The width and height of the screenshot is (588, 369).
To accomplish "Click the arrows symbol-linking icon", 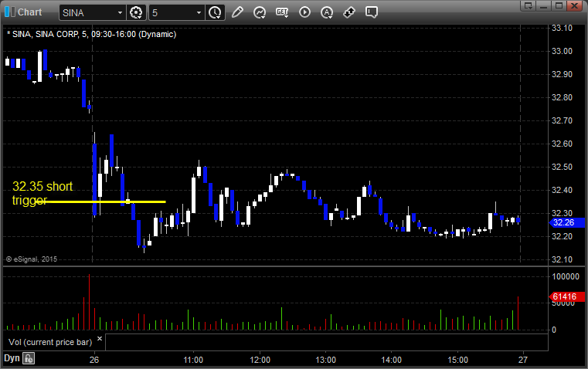I will tap(349, 12).
